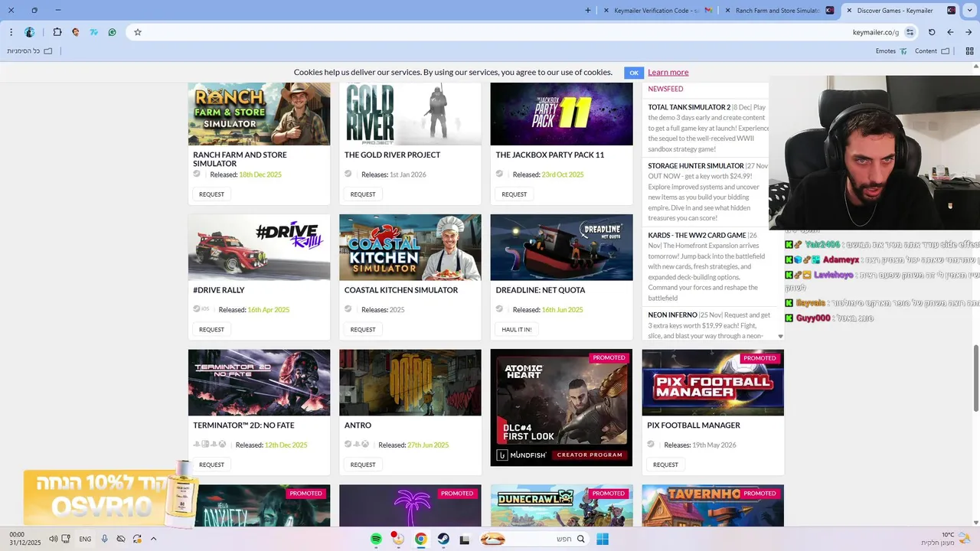
Task: Request ANTRO game key
Action: point(363,465)
